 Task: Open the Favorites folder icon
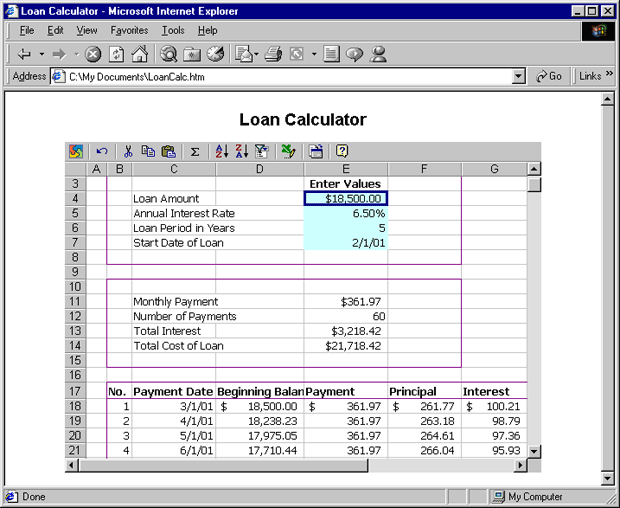(192, 54)
